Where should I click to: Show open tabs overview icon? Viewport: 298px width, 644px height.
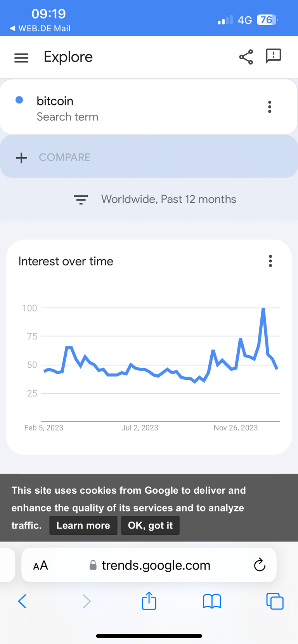(x=275, y=601)
